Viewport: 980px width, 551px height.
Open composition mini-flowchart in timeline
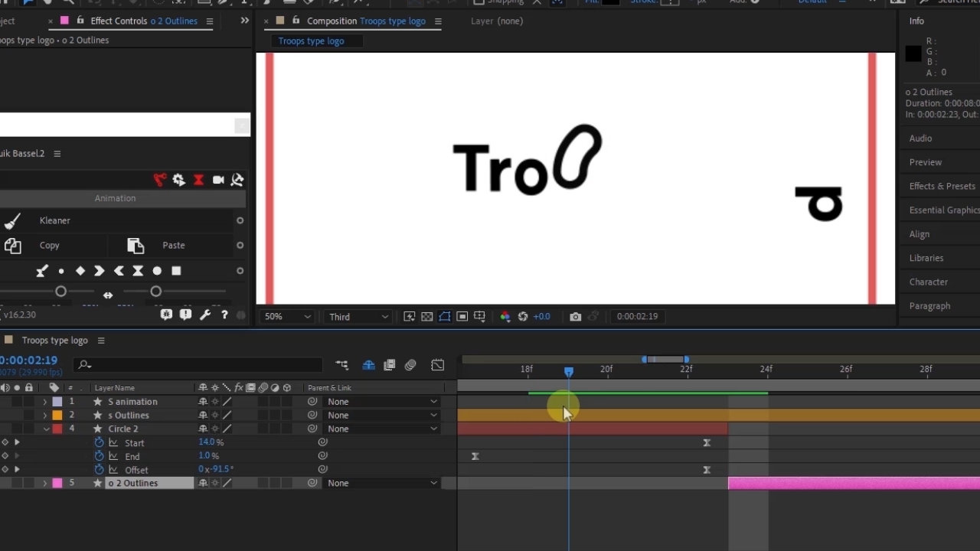(x=341, y=366)
